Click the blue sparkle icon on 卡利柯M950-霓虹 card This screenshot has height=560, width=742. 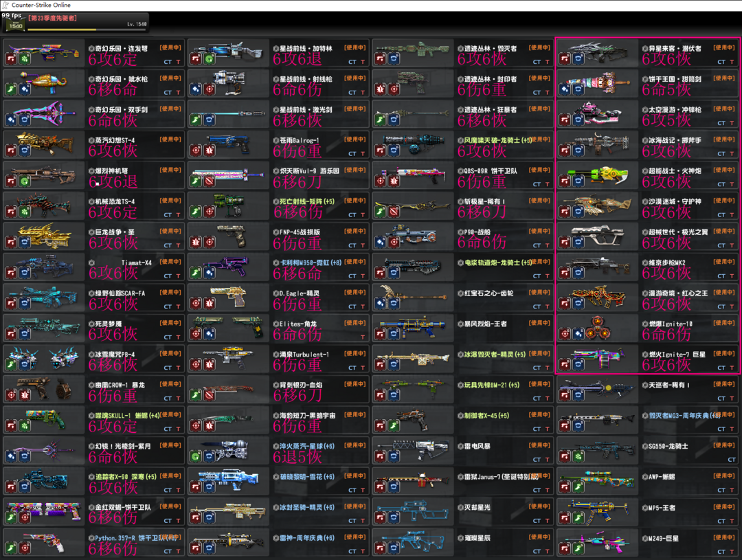point(209,273)
